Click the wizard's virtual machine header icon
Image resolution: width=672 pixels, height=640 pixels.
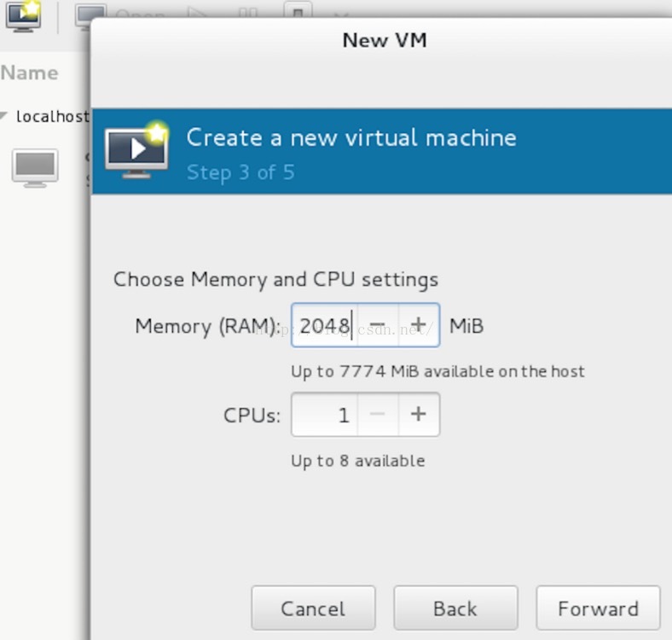[136, 150]
